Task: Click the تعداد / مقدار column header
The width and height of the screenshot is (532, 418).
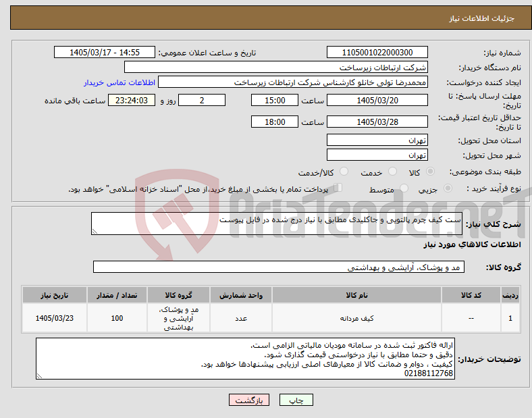Action: point(117,295)
